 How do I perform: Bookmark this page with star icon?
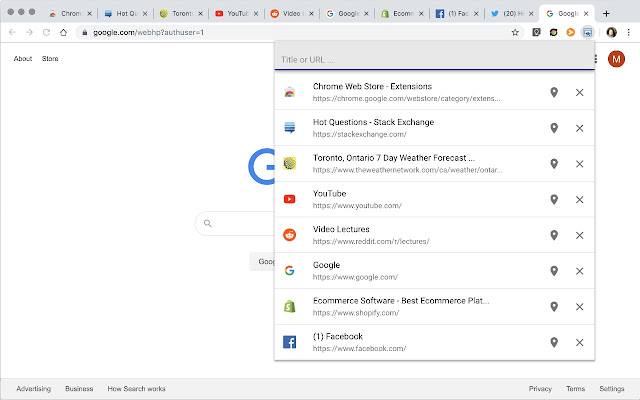click(x=515, y=32)
